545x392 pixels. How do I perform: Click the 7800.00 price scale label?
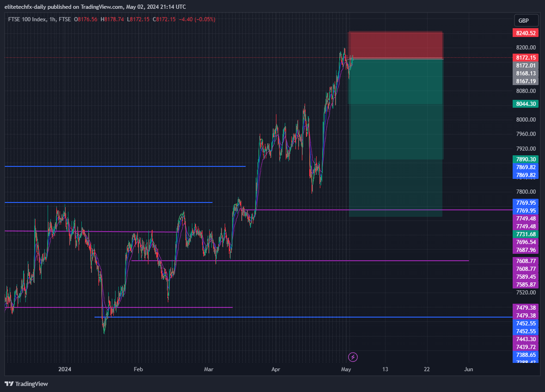point(526,192)
